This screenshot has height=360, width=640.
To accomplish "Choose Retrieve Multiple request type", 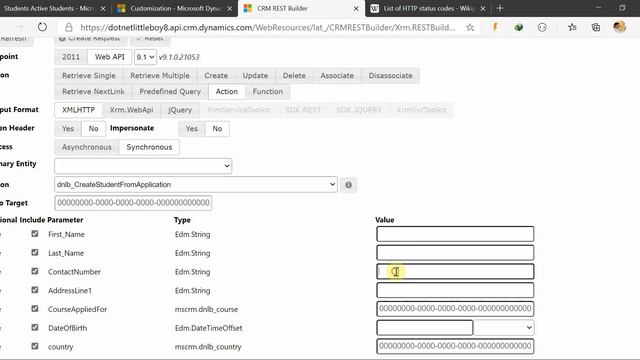I will [x=160, y=76].
